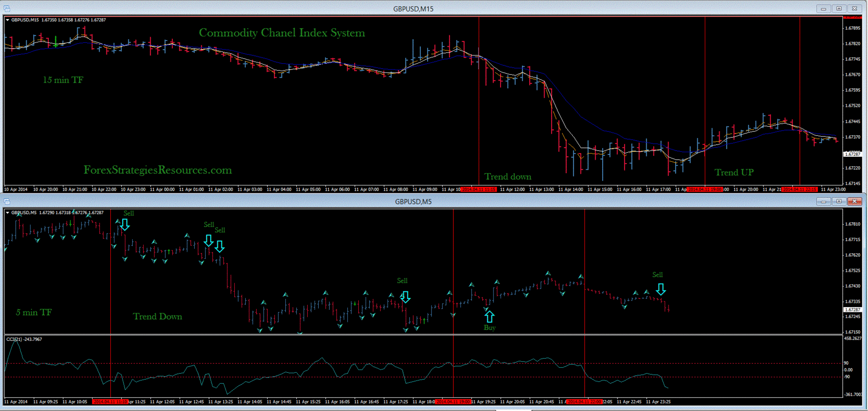Click '11 Apr 04:00' on M15 time axis

[x=279, y=189]
